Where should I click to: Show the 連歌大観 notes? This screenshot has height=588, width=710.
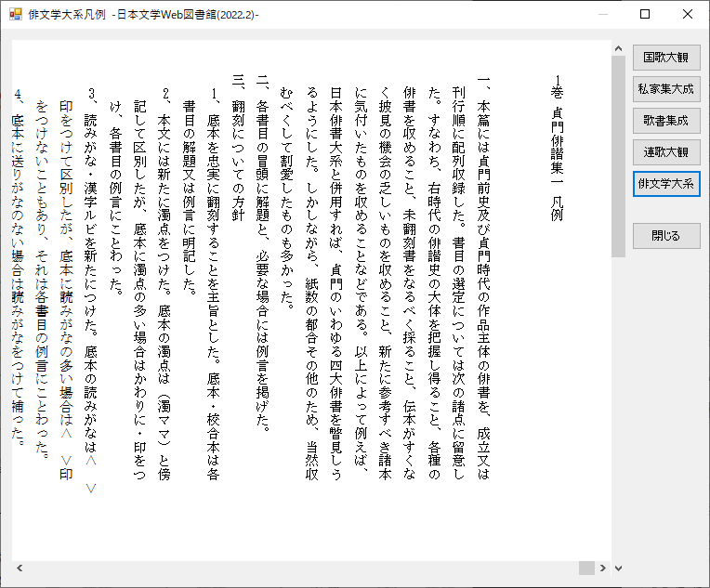tap(666, 152)
